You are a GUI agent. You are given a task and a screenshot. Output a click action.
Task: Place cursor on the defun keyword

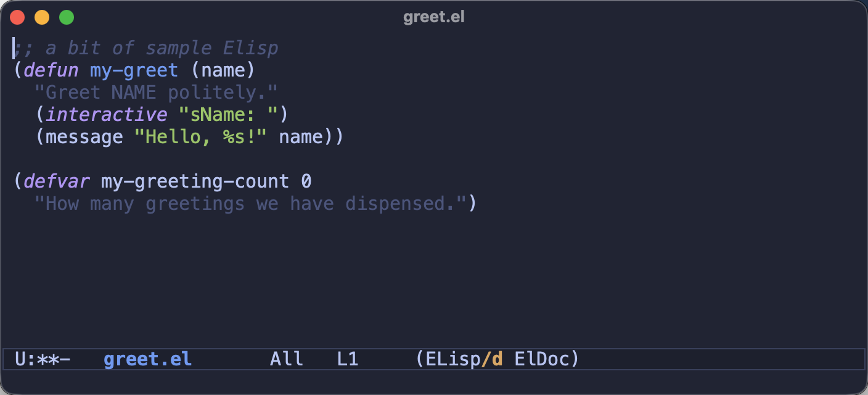(52, 70)
